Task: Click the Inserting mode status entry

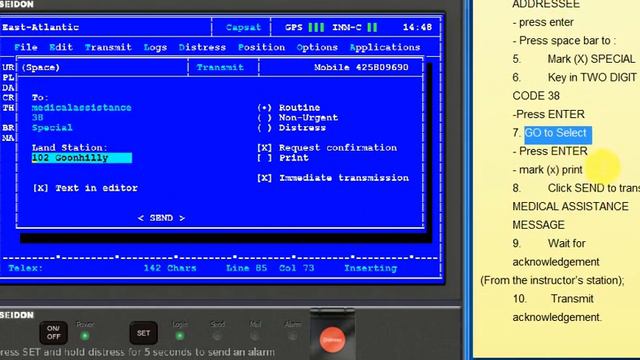Action: coord(371,268)
